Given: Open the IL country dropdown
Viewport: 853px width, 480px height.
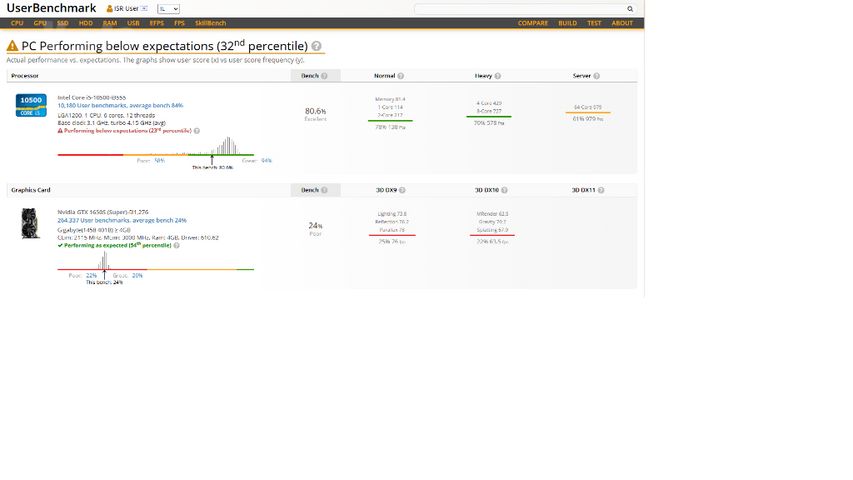Looking at the screenshot, I should coord(168,9).
